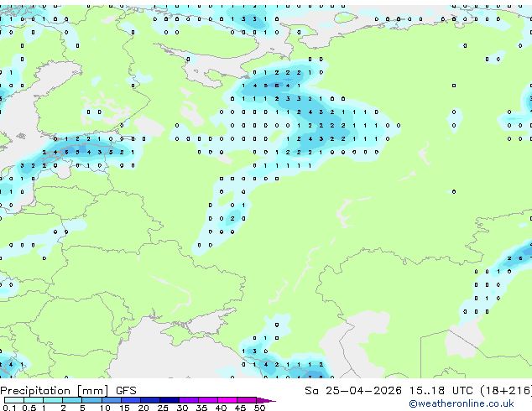The image size is (532, 411).
Task: Click the "0.1" legend label
Action: click(9, 408)
